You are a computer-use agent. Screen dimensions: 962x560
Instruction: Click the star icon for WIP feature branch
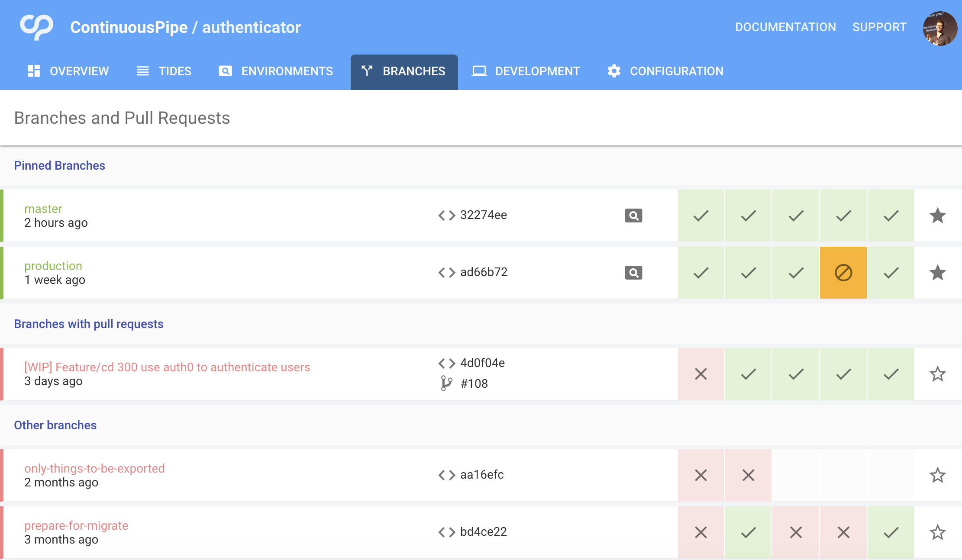(x=938, y=373)
